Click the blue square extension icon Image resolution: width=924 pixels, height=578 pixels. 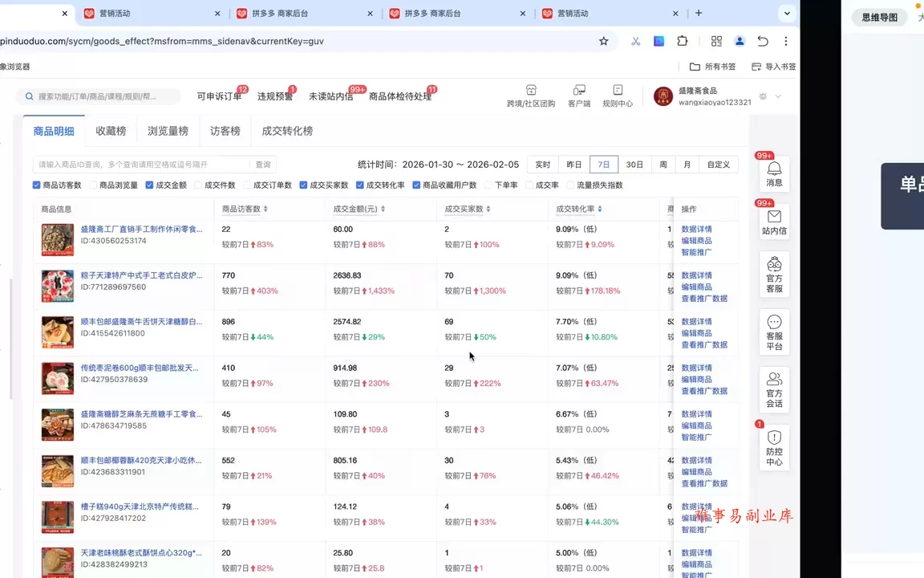coord(659,41)
